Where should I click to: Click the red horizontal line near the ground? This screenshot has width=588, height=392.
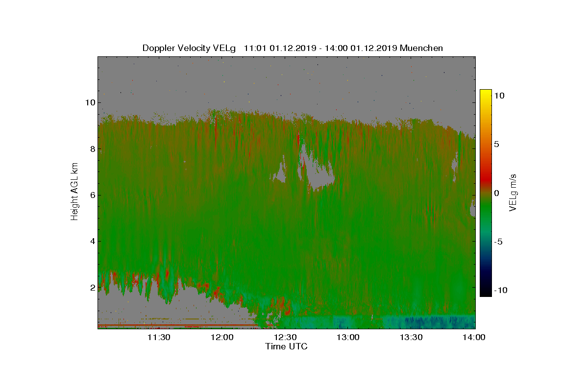(x=178, y=325)
